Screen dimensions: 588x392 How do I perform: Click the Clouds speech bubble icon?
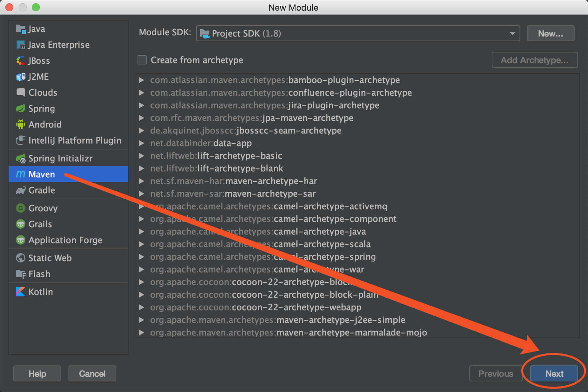(x=21, y=93)
